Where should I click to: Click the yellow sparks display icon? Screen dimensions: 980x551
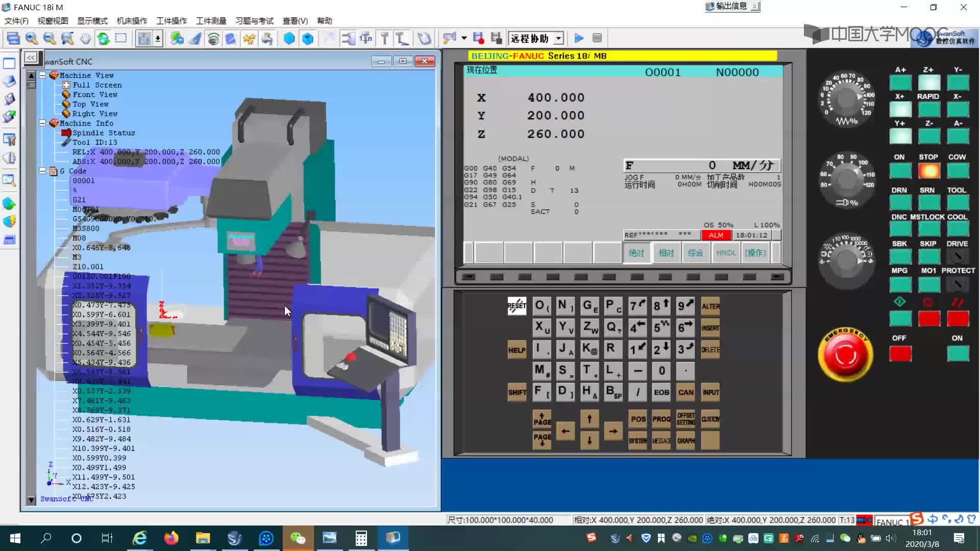249,38
